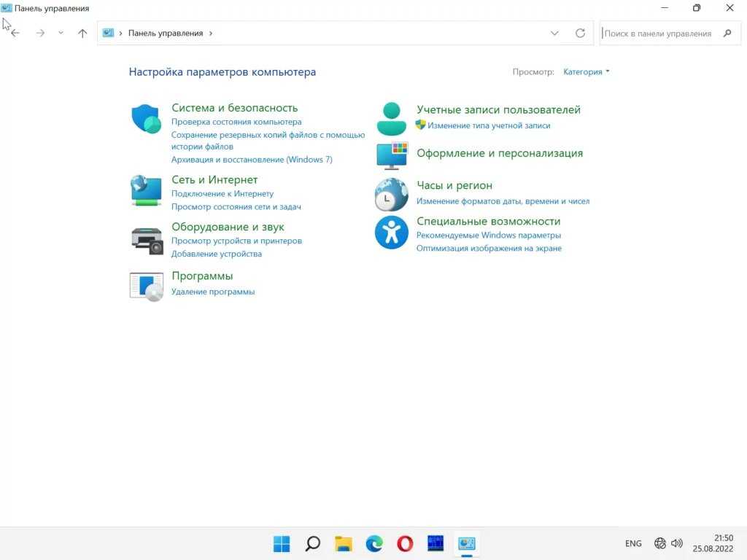Open the Удаление программы link
Image resolution: width=747 pixels, height=560 pixels.
pos(213,292)
